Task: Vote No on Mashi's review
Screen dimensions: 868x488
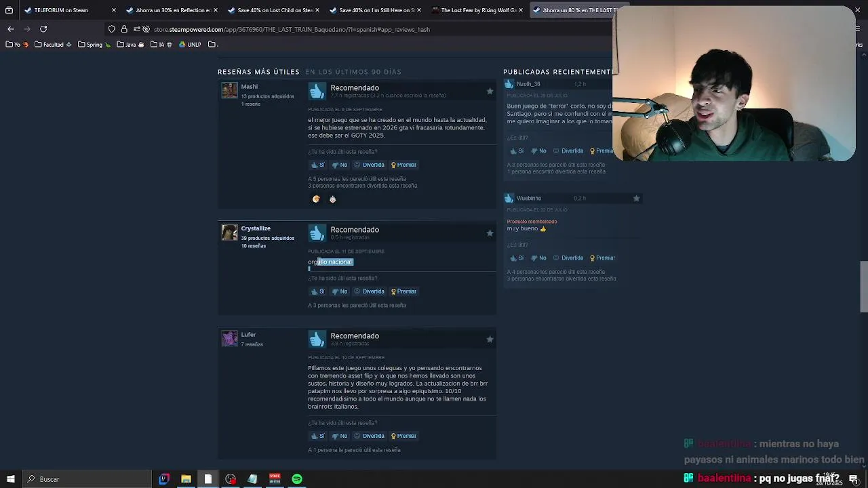Action: (340, 165)
